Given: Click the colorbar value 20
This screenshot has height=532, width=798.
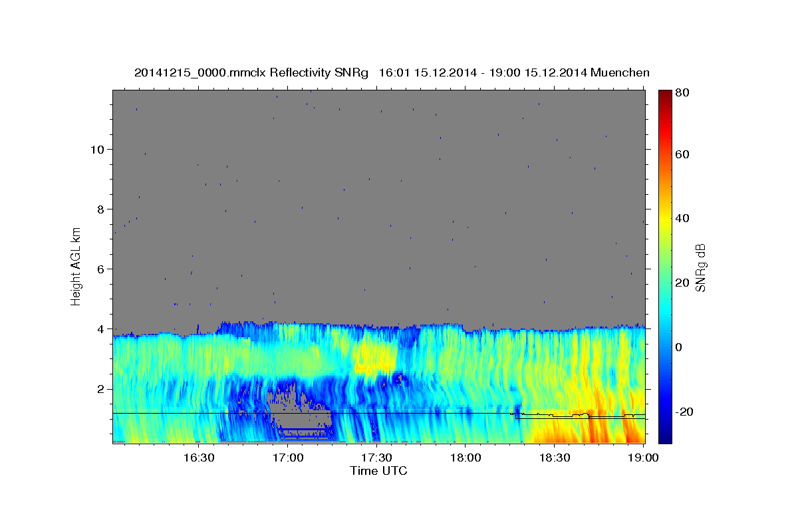Looking at the screenshot, I should (x=684, y=283).
